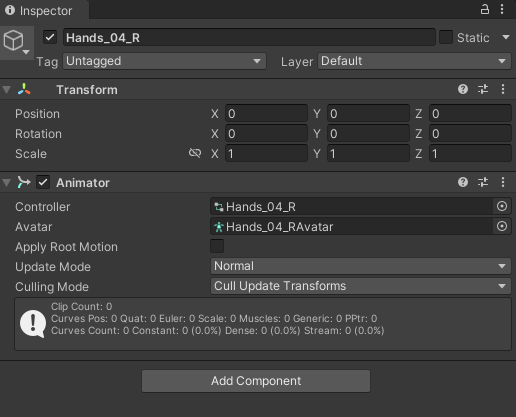Click the Scale label
Viewport: 516px width, 417px height.
(x=31, y=154)
